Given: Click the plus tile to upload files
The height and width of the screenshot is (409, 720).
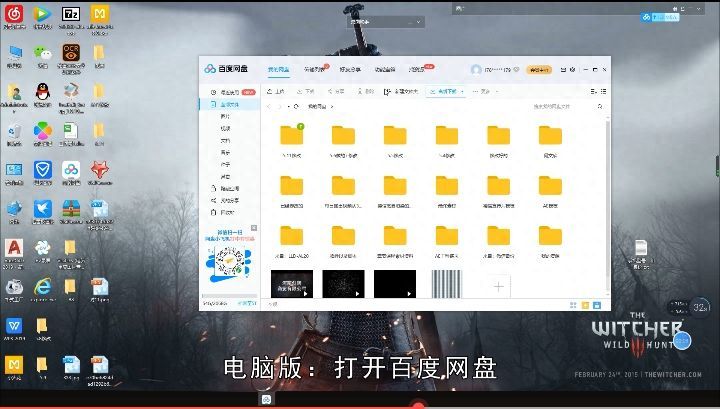Looking at the screenshot, I should (499, 286).
